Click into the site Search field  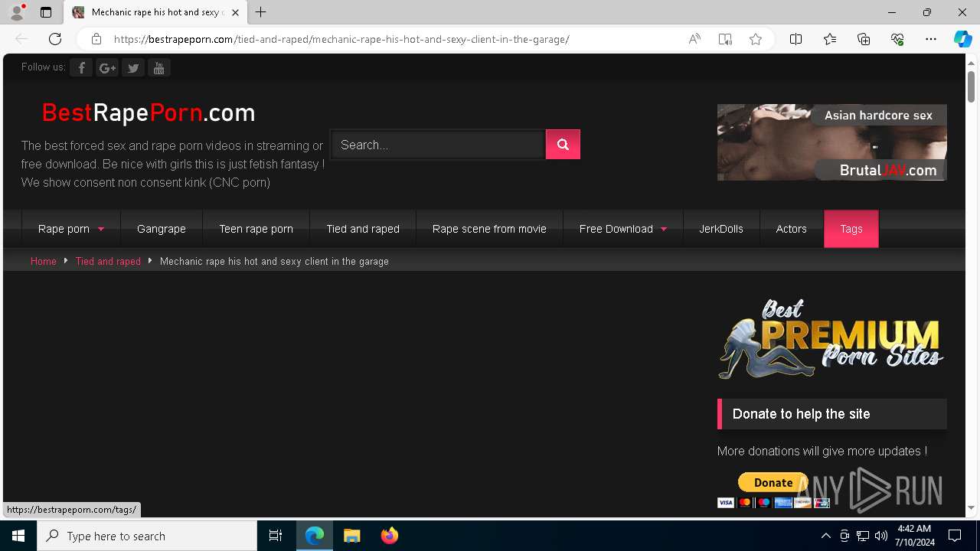(x=438, y=145)
